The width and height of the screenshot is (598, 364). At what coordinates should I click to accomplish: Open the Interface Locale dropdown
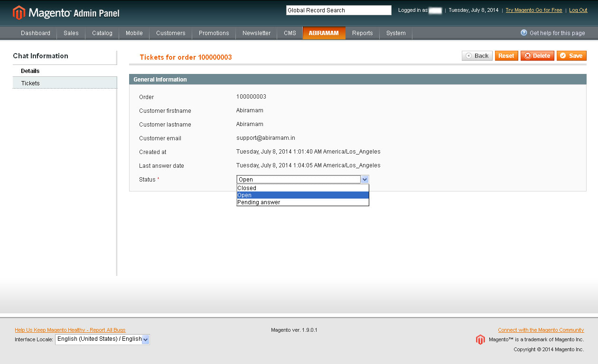click(x=103, y=339)
